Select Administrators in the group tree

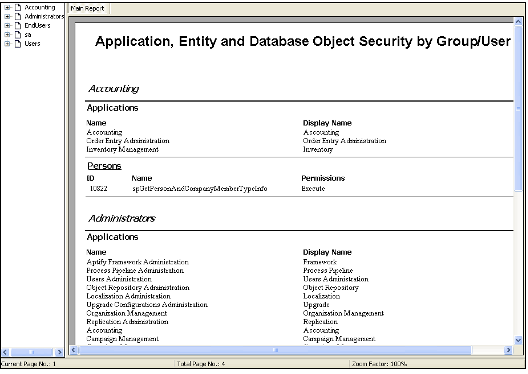(44, 16)
